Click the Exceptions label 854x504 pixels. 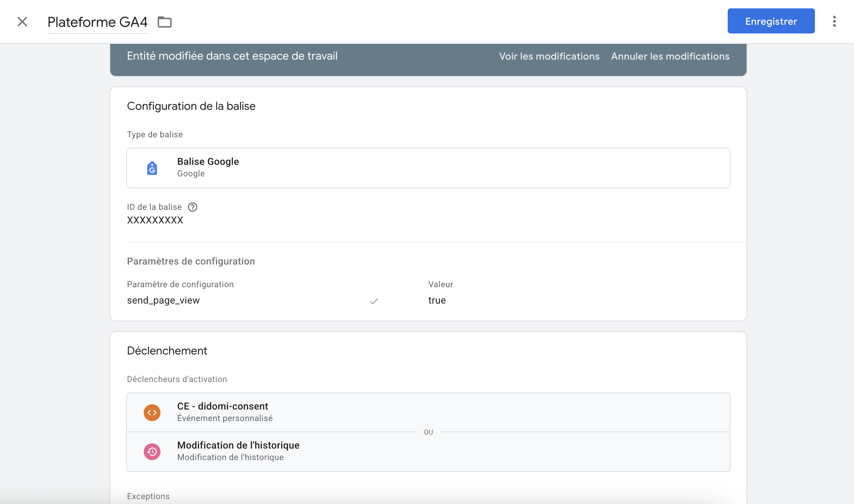(148, 496)
